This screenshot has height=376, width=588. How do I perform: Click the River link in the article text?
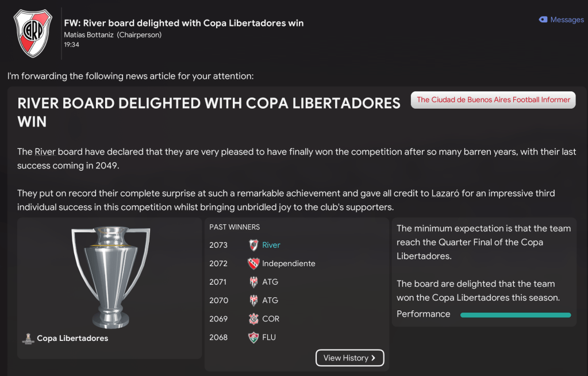pyautogui.click(x=45, y=152)
